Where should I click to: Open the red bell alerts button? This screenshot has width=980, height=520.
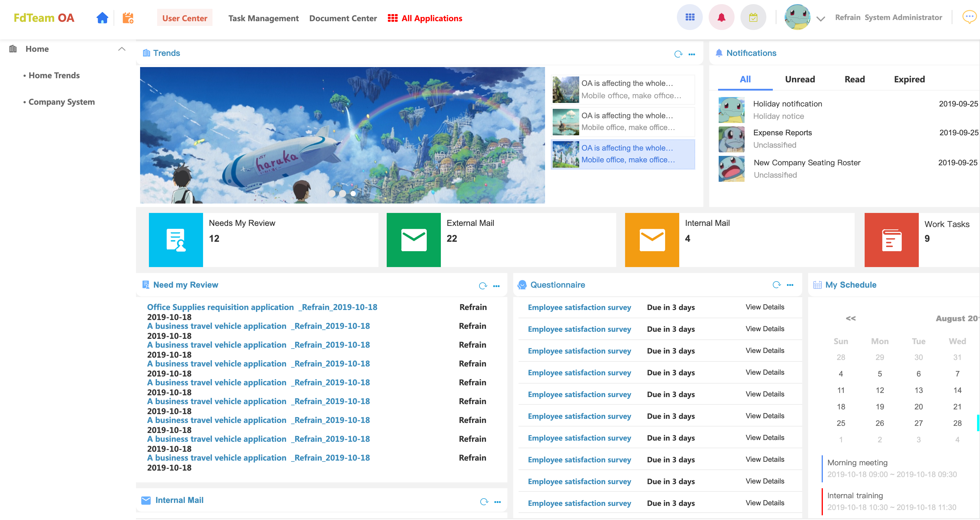[721, 17]
